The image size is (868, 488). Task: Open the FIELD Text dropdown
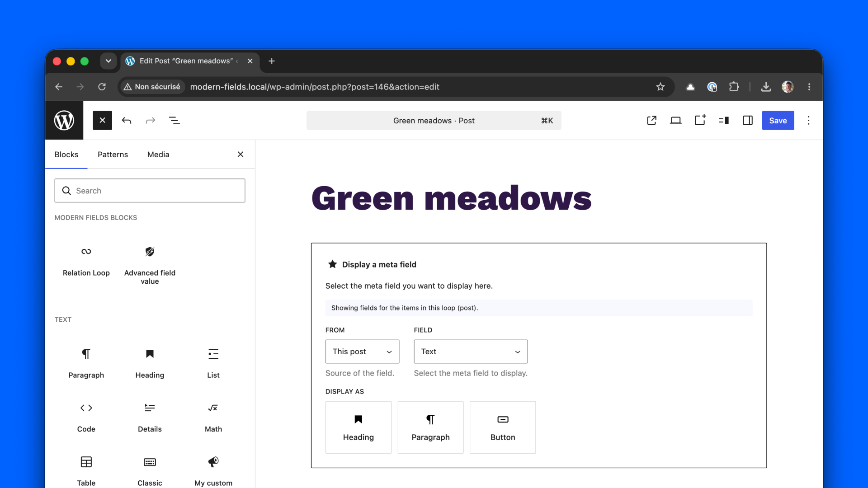[x=471, y=352]
